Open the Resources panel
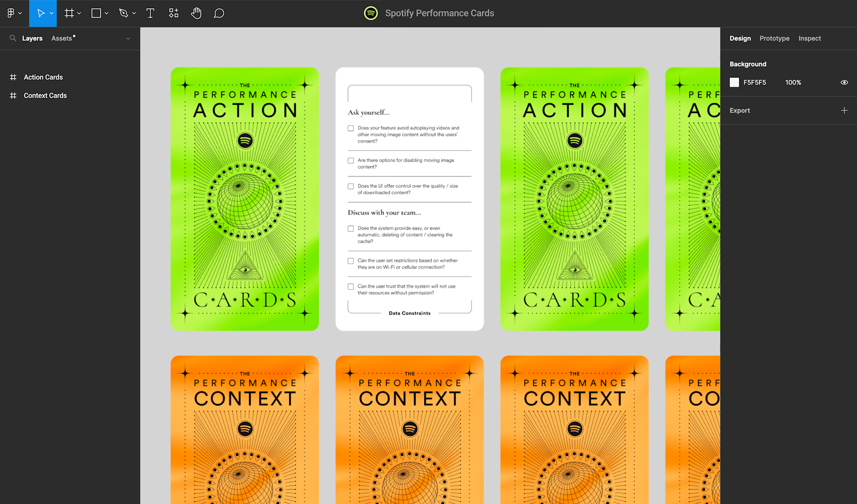The image size is (857, 504). [174, 13]
